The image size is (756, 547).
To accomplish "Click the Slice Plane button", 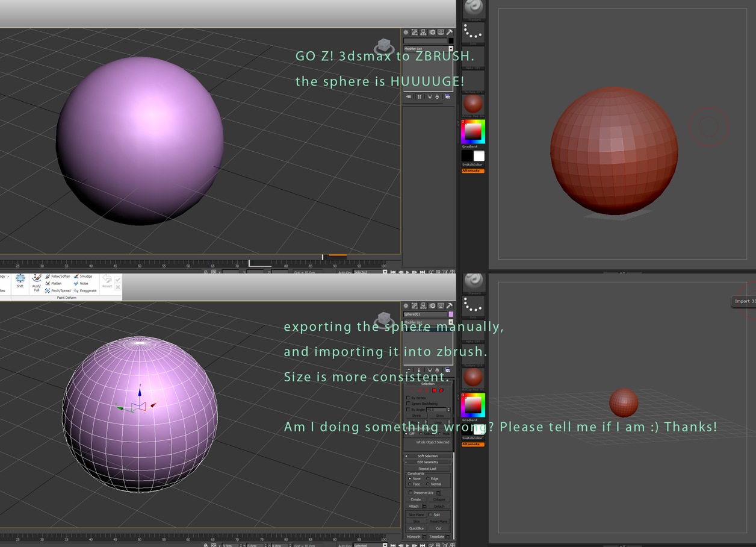I will point(417,515).
